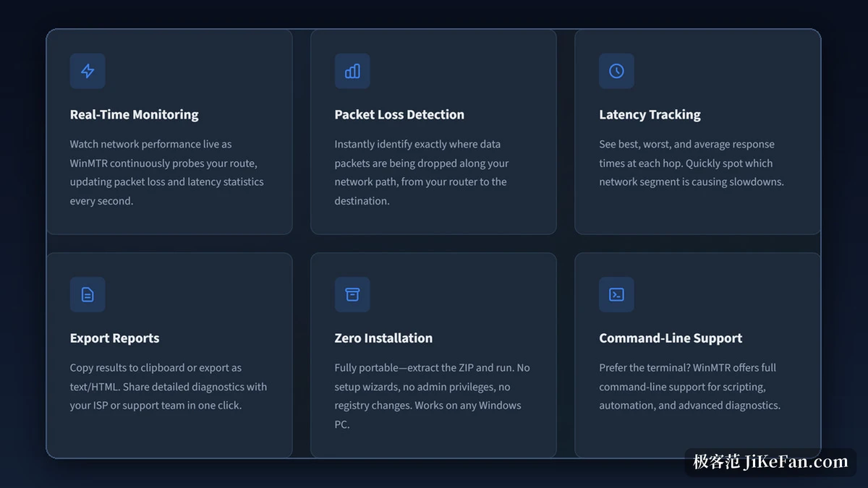Image resolution: width=868 pixels, height=488 pixels.
Task: Click the bar chart icon for Packet Loss Detection
Action: coord(352,71)
